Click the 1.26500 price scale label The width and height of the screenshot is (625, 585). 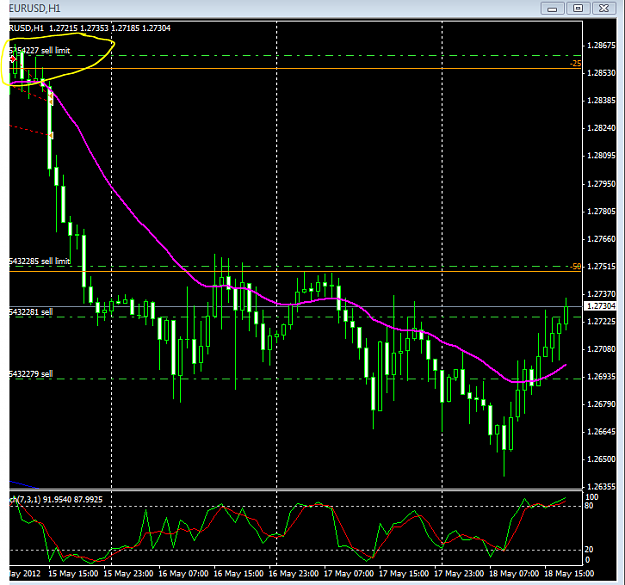tap(601, 459)
